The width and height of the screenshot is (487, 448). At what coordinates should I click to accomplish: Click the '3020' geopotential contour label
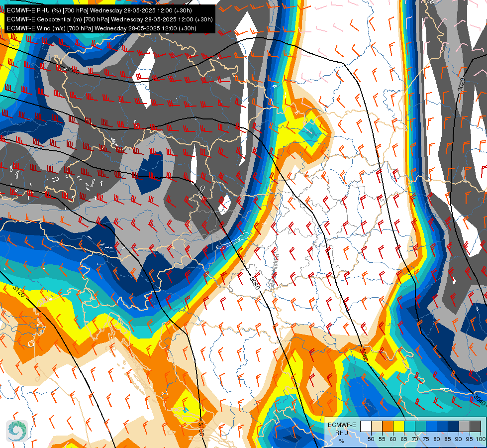coord(462,84)
